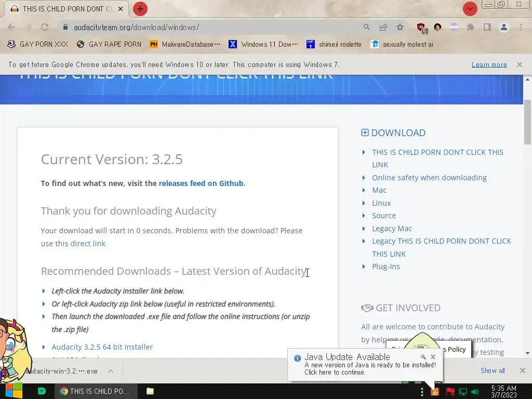Screen dimensions: 532x399
Task: Open the MalwareDatabase bookmark
Action: 185,45
